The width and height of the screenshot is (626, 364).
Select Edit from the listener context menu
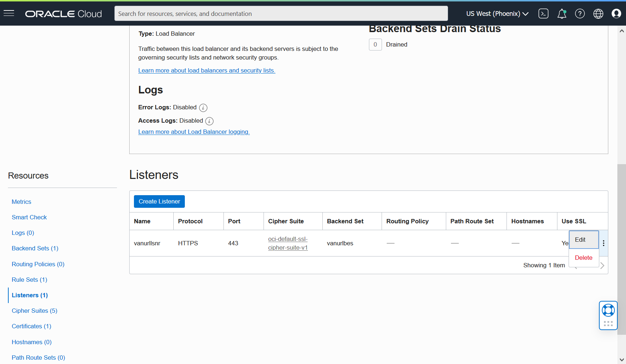click(581, 240)
